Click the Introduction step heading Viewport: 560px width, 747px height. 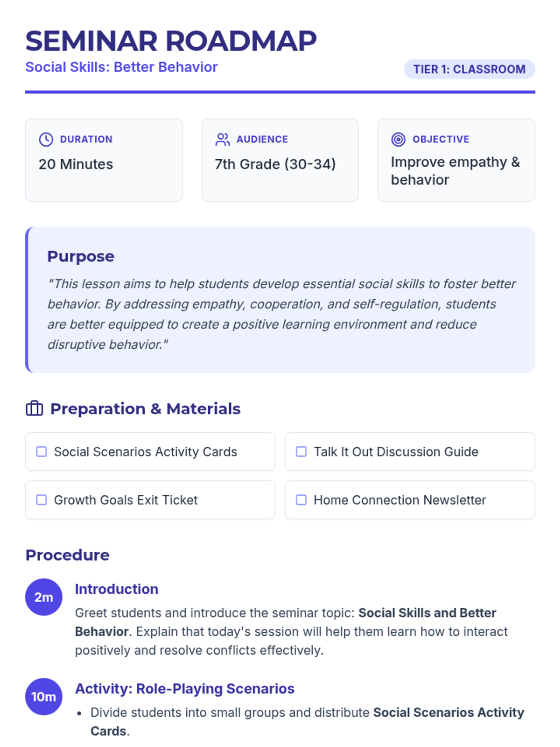[117, 589]
